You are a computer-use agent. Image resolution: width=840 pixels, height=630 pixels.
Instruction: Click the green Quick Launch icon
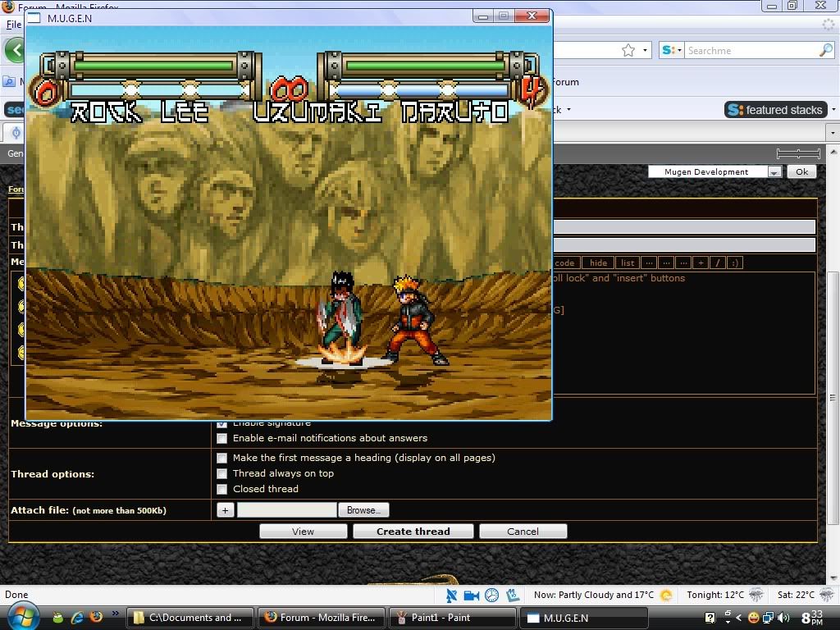pos(58,619)
